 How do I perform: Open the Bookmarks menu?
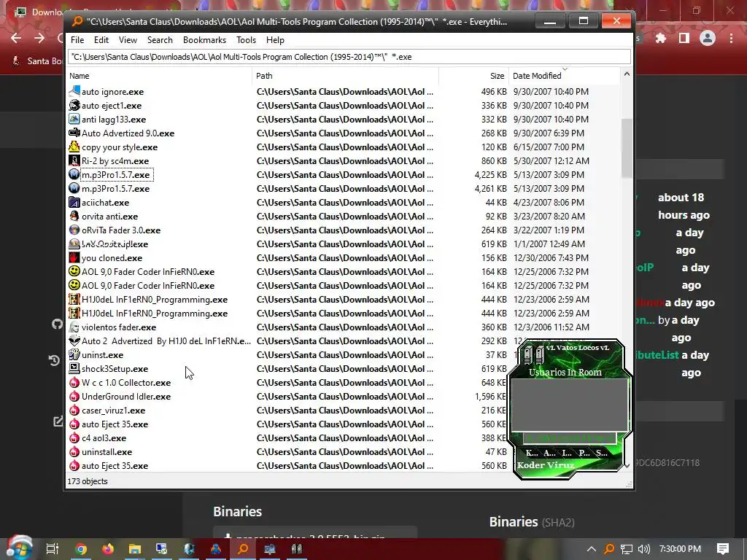204,40
